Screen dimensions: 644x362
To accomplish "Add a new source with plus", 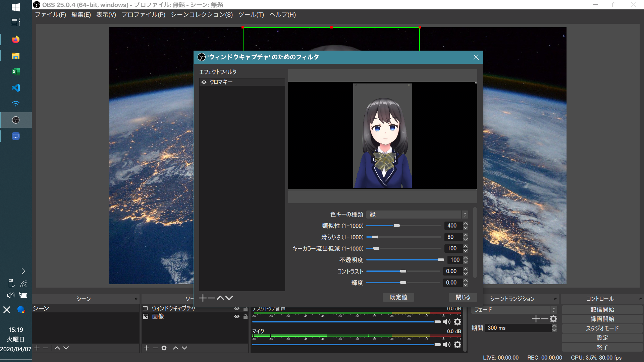I will (147, 348).
